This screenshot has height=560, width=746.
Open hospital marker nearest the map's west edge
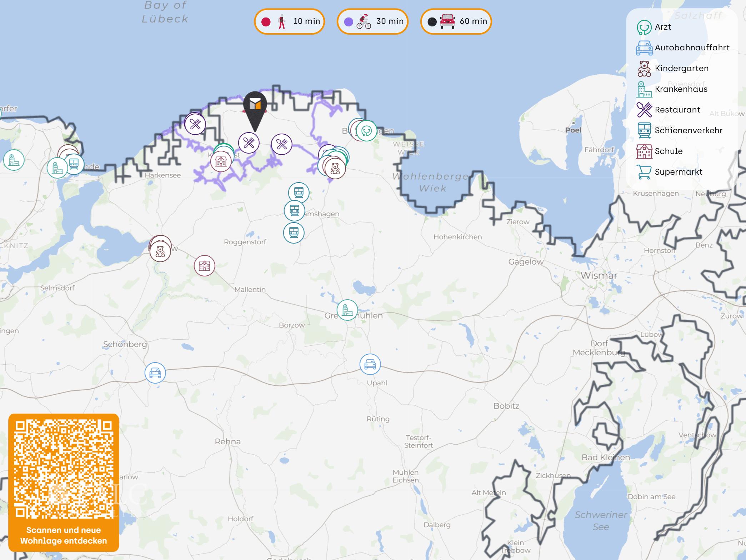point(14,160)
